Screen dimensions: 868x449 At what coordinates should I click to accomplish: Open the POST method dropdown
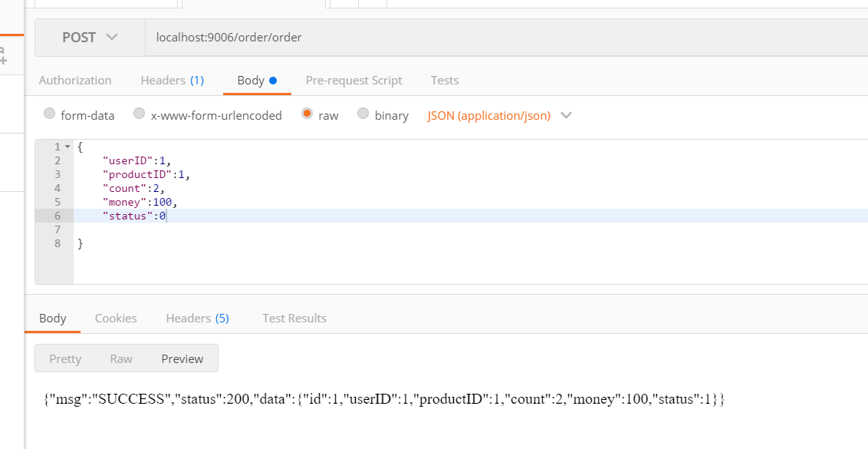tap(90, 37)
